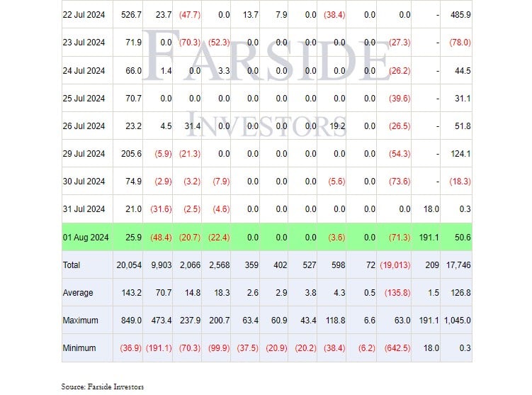Viewport: 532px width, 395px height.
Task: Click the (642.5) minimum value
Action: pos(397,348)
